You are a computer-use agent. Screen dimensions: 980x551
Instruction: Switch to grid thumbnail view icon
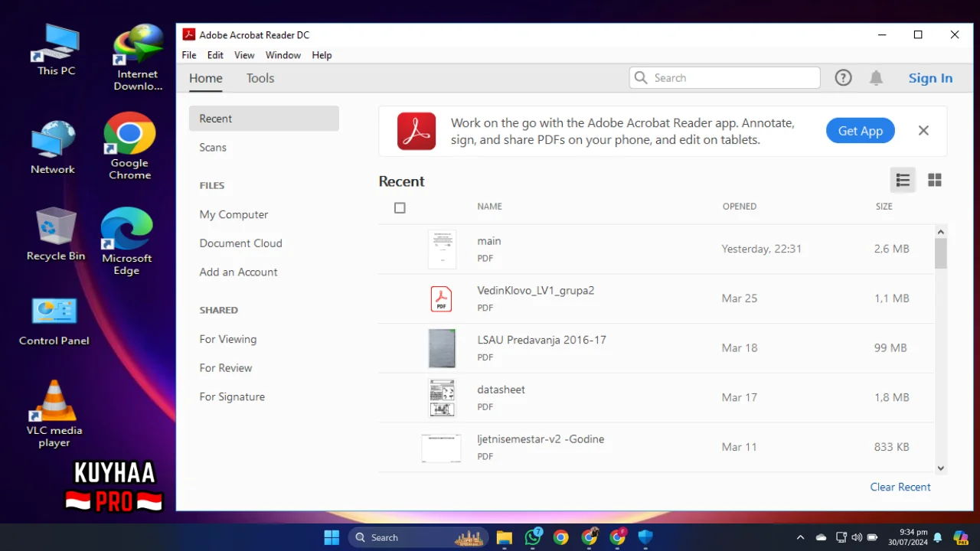(935, 180)
